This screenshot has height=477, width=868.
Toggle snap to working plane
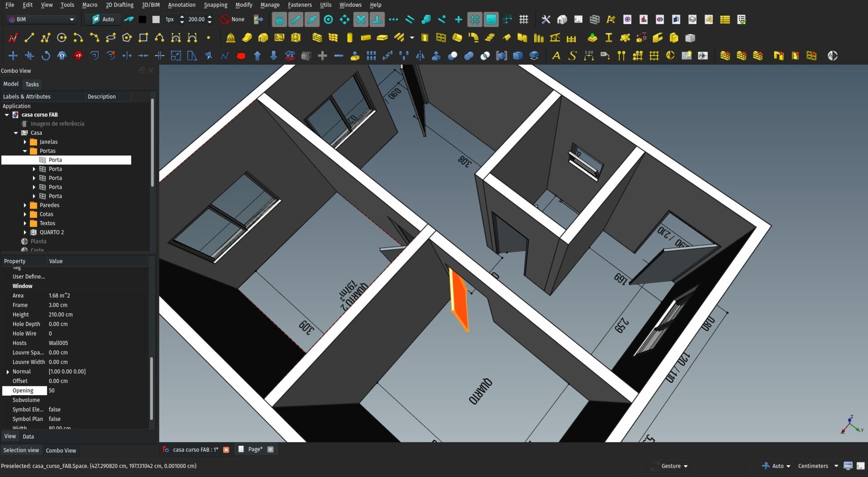[x=491, y=19]
